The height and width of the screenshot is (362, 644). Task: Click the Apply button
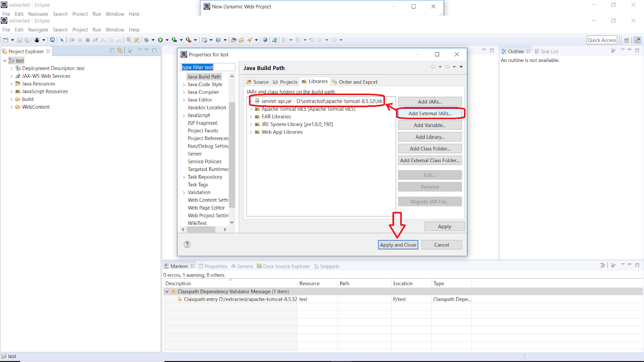444,226
